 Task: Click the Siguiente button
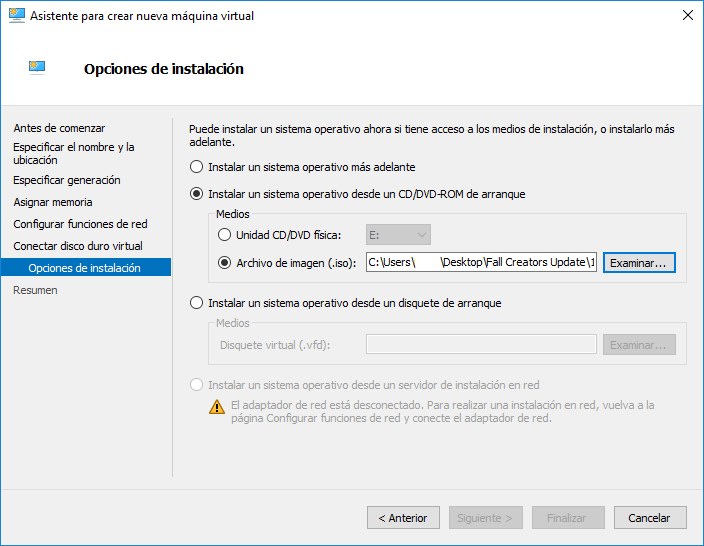(x=486, y=518)
